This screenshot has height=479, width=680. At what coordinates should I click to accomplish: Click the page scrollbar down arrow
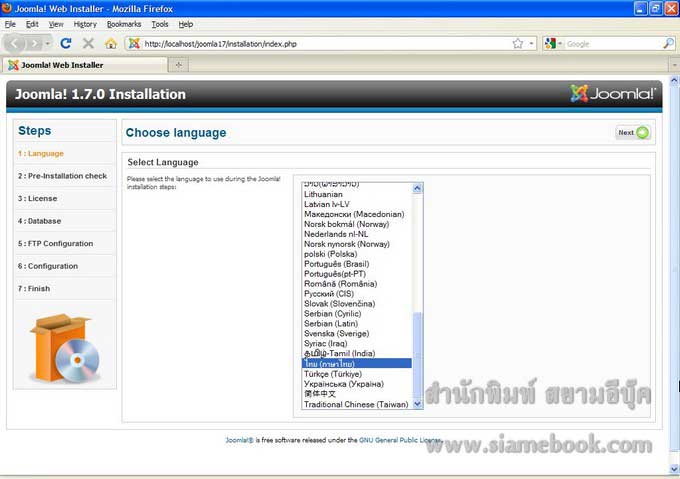[x=674, y=469]
